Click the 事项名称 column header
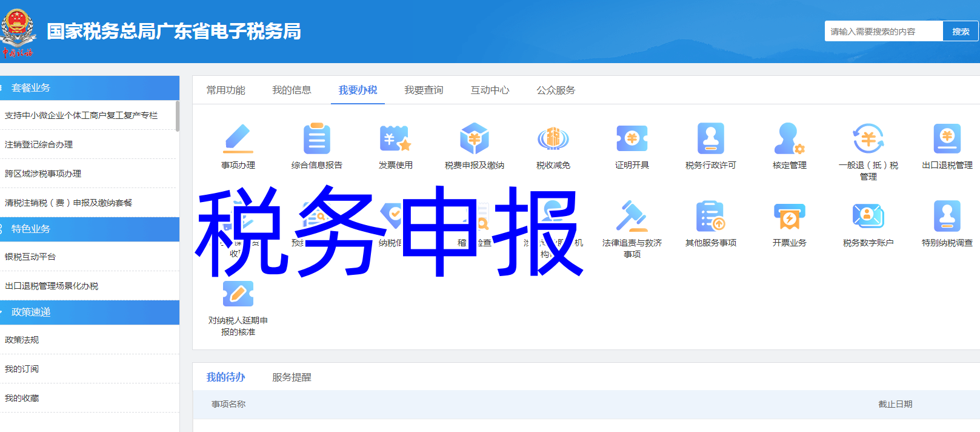Viewport: 980px width, 432px height. 228,404
